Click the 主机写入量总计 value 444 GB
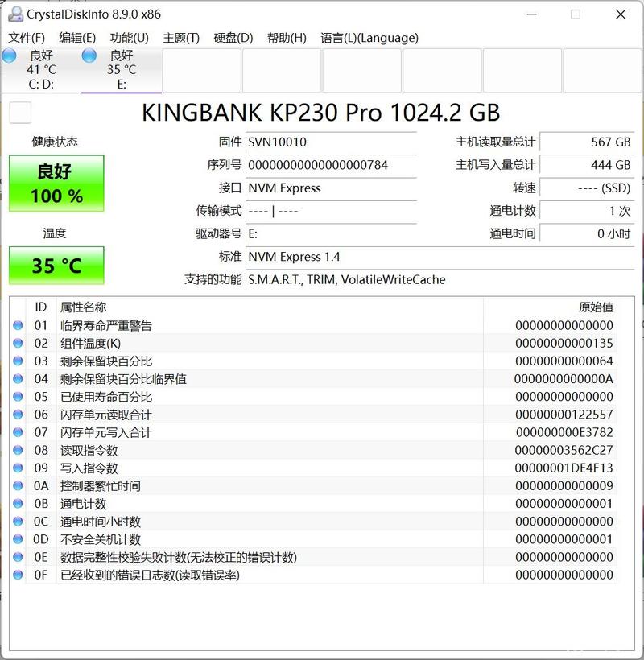The width and height of the screenshot is (644, 660). coord(587,164)
